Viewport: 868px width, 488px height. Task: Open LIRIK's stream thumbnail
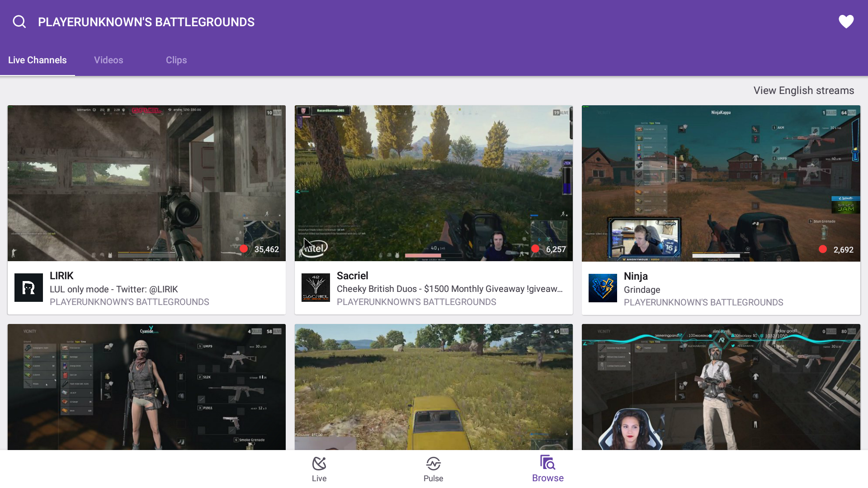[146, 183]
